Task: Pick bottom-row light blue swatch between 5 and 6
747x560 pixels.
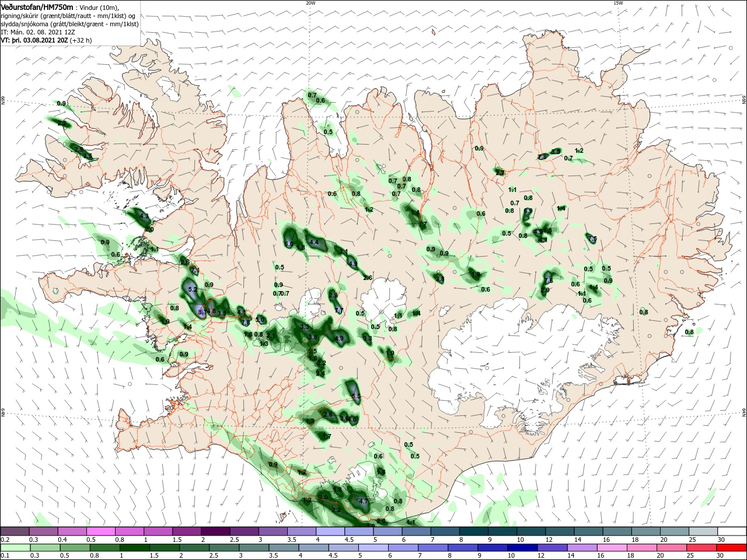Action: pos(373,548)
